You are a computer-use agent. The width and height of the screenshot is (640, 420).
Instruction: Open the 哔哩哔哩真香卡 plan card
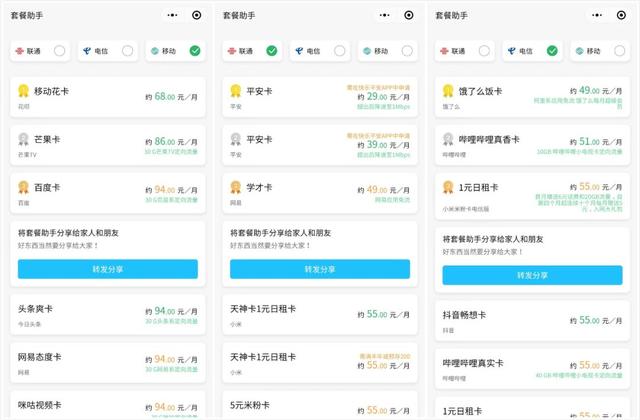[532, 145]
